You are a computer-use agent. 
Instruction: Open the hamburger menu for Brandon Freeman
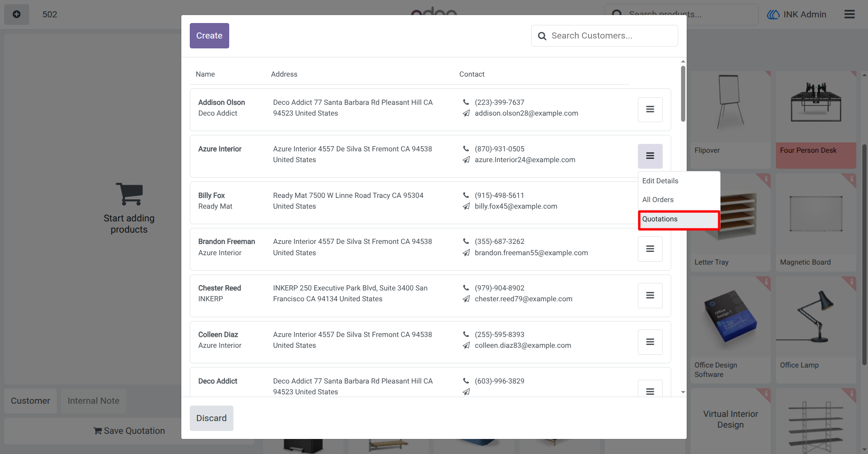(x=650, y=249)
